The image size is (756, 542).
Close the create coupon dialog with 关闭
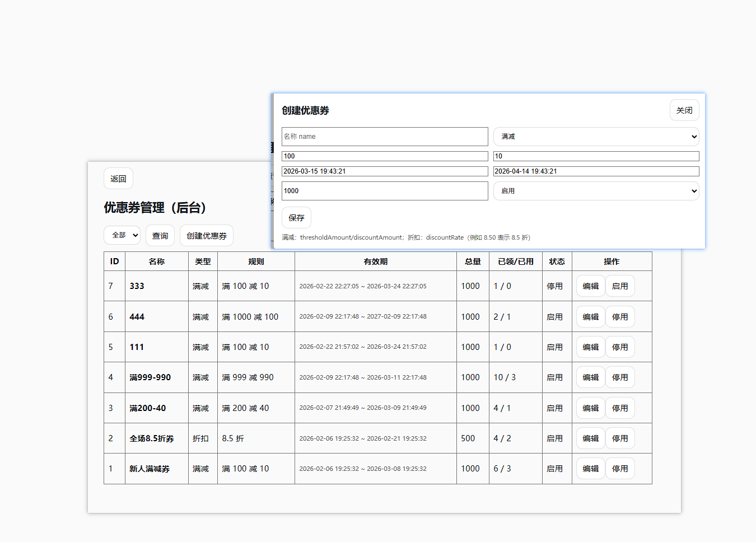(684, 110)
